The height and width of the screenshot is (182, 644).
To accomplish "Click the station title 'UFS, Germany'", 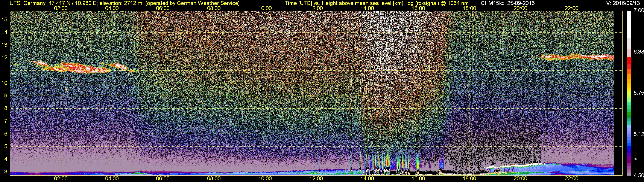I will pos(28,3).
